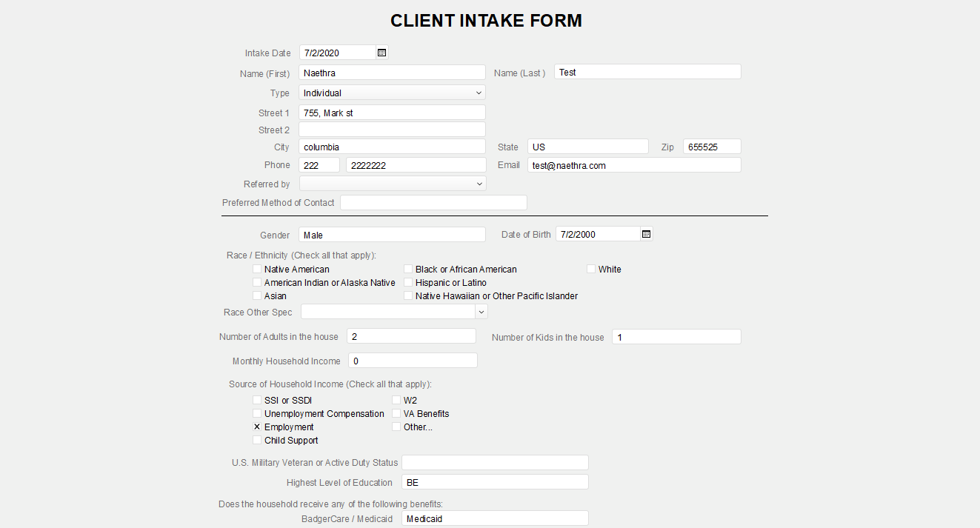Screen dimensions: 980x528
Task: Focus the U.S. Military Veteran status field
Action: [x=495, y=463]
